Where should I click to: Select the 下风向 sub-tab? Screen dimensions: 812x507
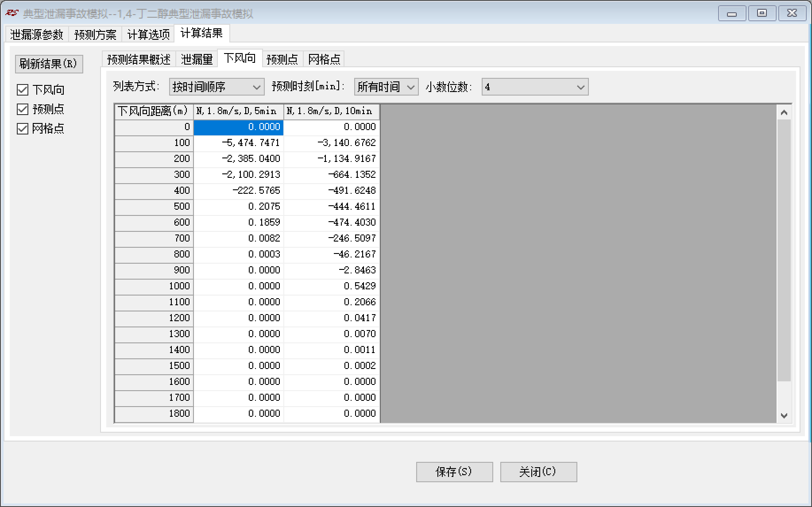point(240,58)
